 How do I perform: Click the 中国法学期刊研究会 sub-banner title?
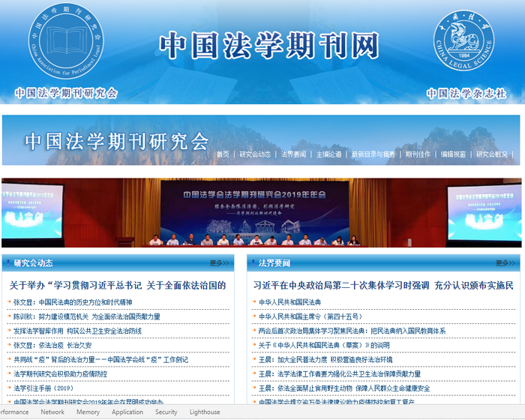(117, 141)
